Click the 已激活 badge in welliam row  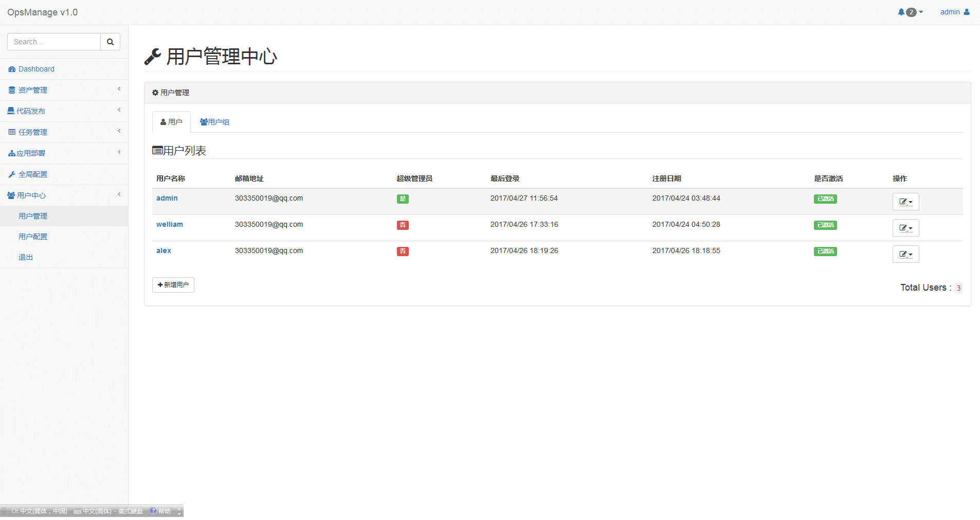click(x=825, y=225)
